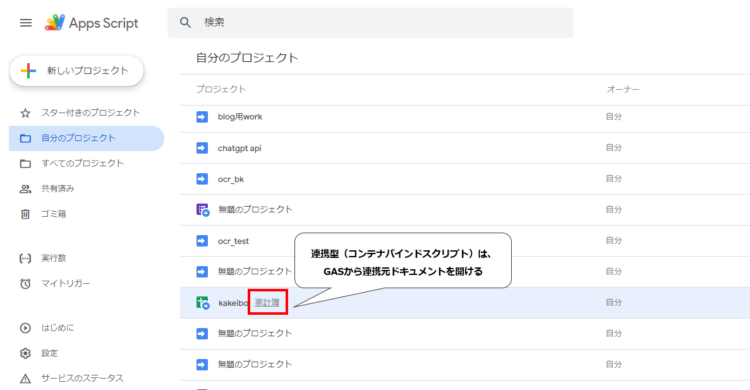Click 自分 owner cell in kakeibo row
The width and height of the screenshot is (750, 390).
pos(614,302)
